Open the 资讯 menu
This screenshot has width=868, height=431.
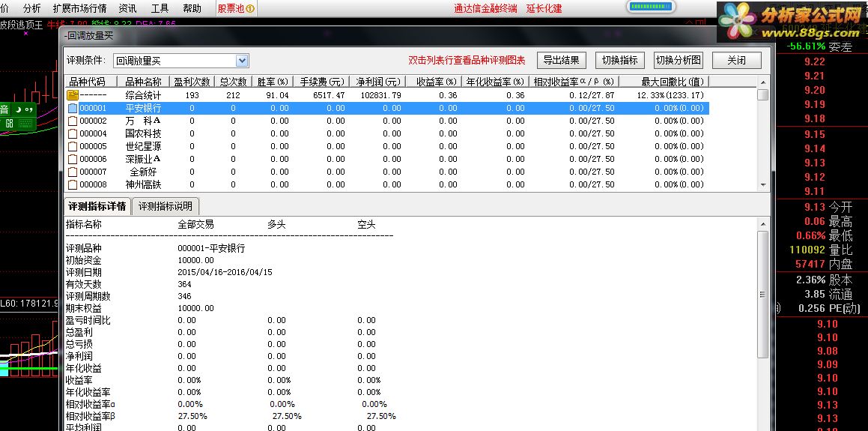pos(127,8)
